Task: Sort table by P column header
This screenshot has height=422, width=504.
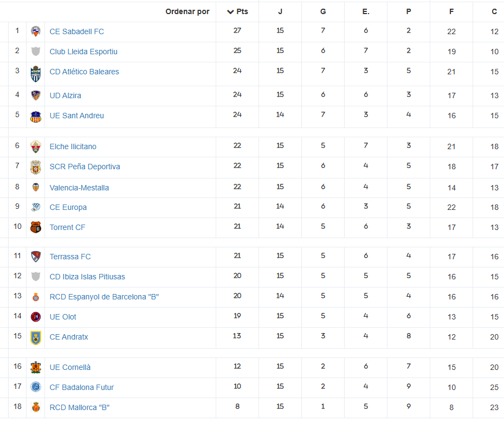Action: click(409, 11)
